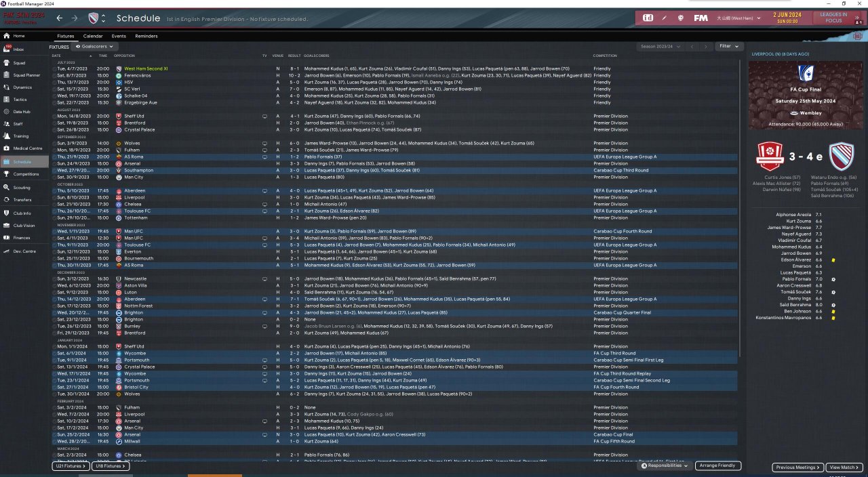
Task: Click the Result column header
Action: click(x=294, y=56)
